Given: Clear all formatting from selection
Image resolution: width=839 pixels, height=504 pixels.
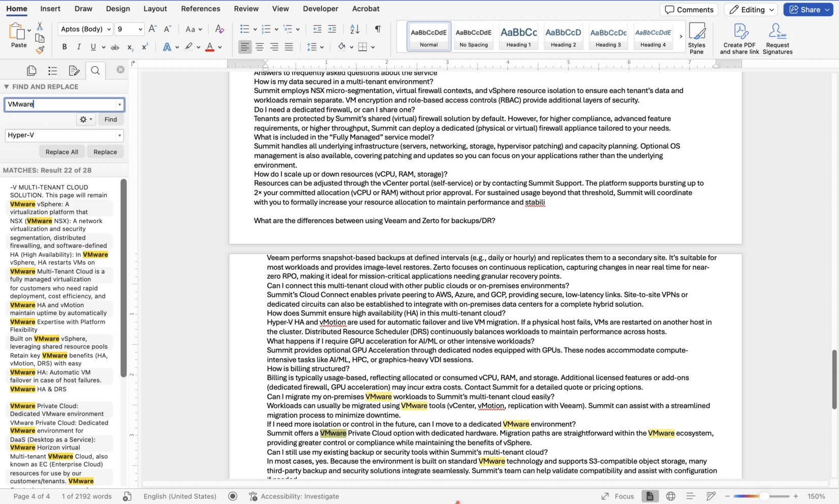Looking at the screenshot, I should (220, 29).
